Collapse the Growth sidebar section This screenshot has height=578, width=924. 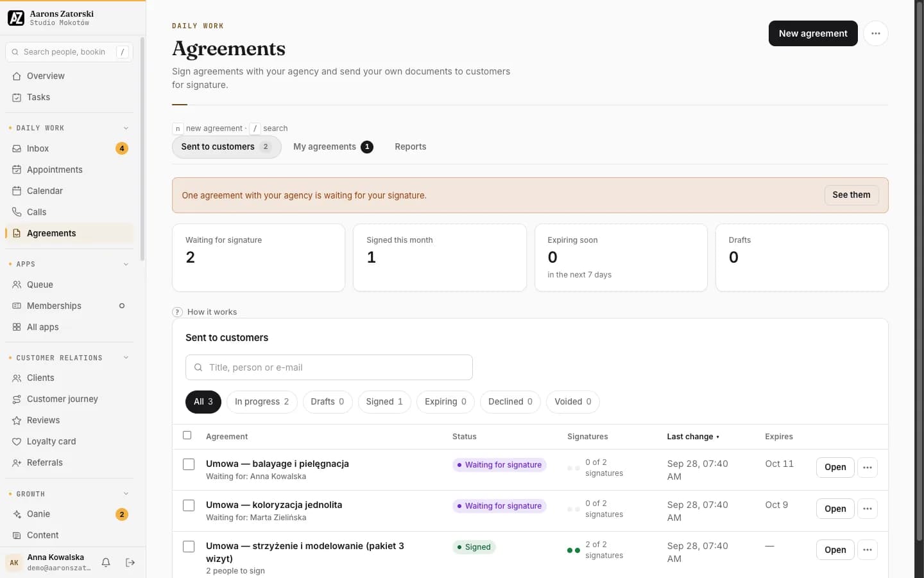pos(126,495)
